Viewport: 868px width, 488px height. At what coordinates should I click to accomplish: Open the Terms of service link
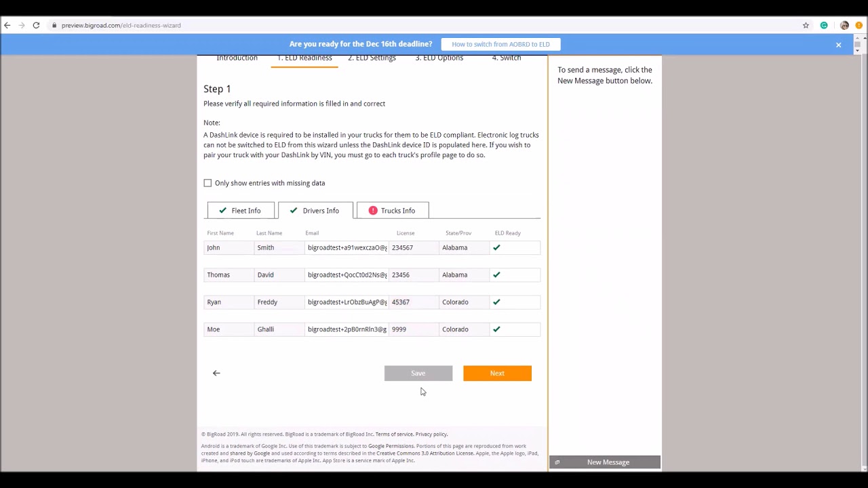[x=394, y=434]
